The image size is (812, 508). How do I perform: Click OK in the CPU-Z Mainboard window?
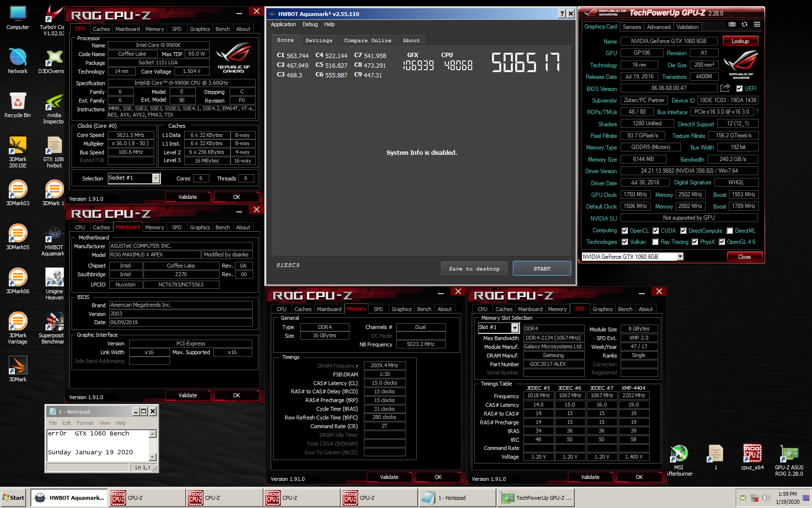point(236,395)
